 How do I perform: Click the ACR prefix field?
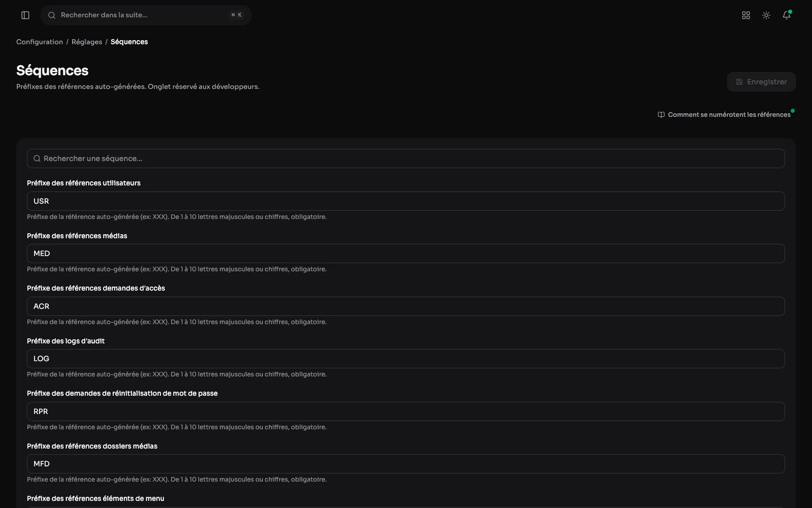[x=406, y=306]
